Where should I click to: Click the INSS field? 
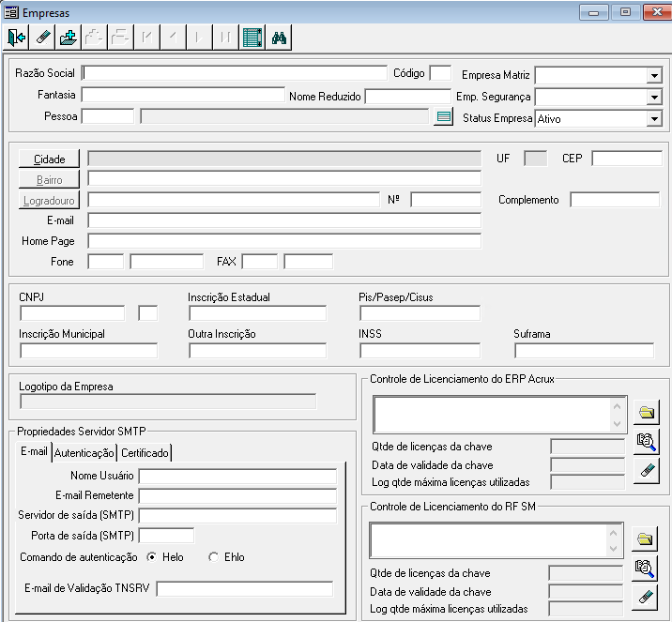pos(420,351)
